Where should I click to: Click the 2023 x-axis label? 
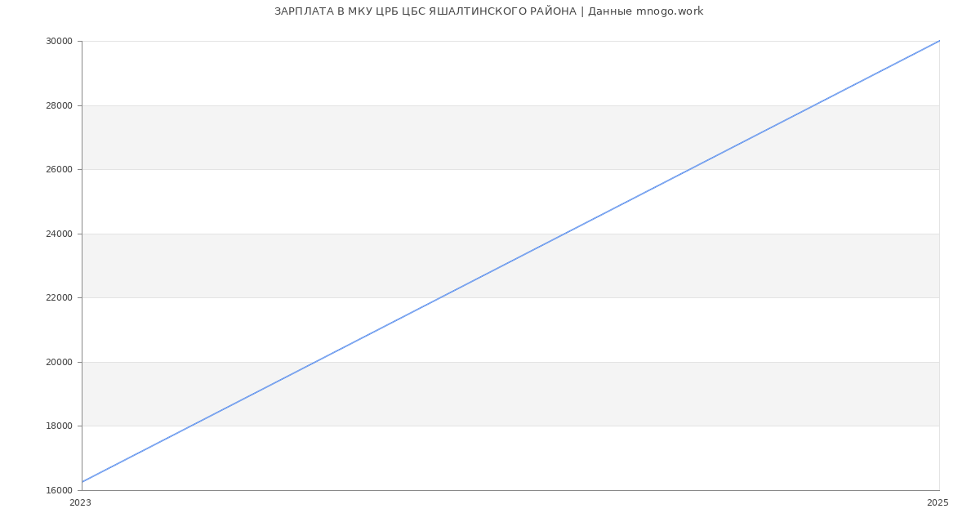[80, 503]
